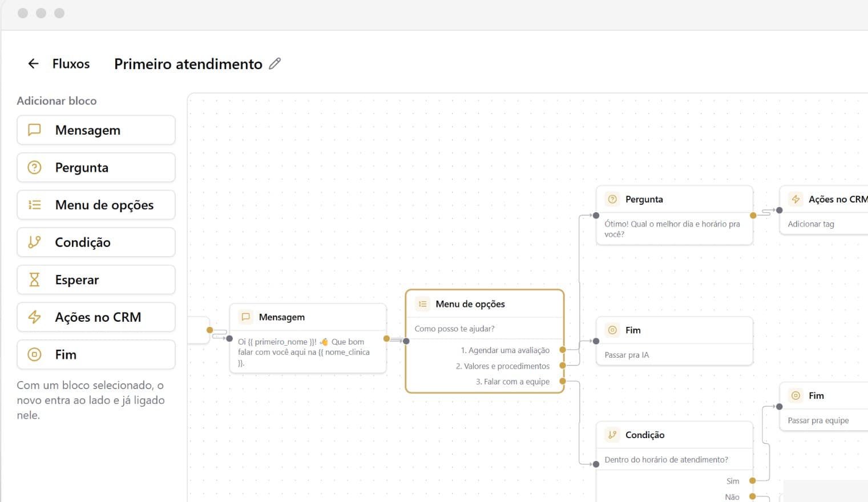Select the Menu de opções node header on canvas

(x=485, y=304)
